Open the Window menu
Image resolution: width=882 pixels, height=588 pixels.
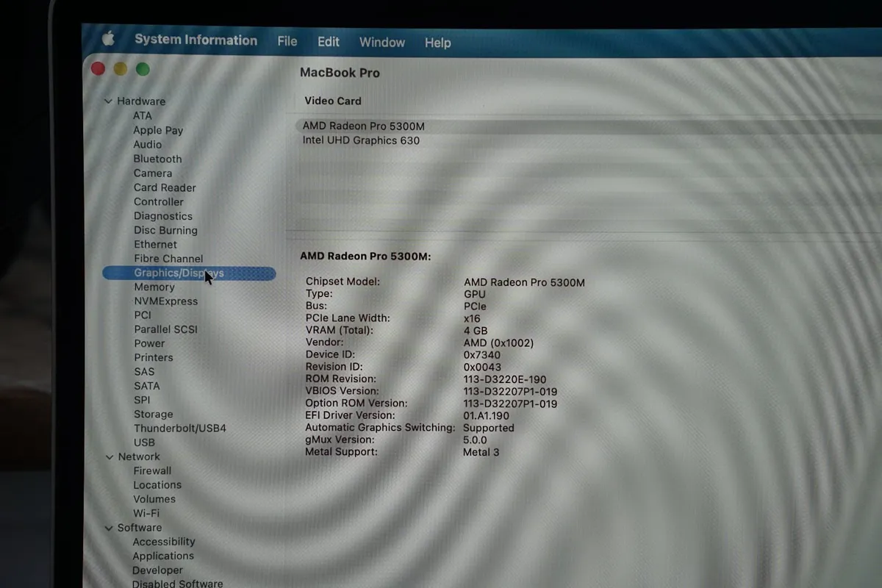(381, 42)
